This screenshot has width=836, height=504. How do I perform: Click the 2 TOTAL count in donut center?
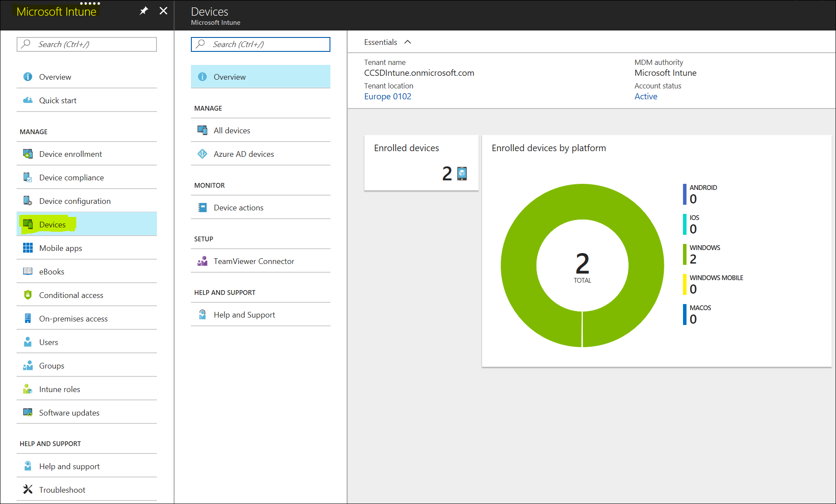[x=582, y=268]
